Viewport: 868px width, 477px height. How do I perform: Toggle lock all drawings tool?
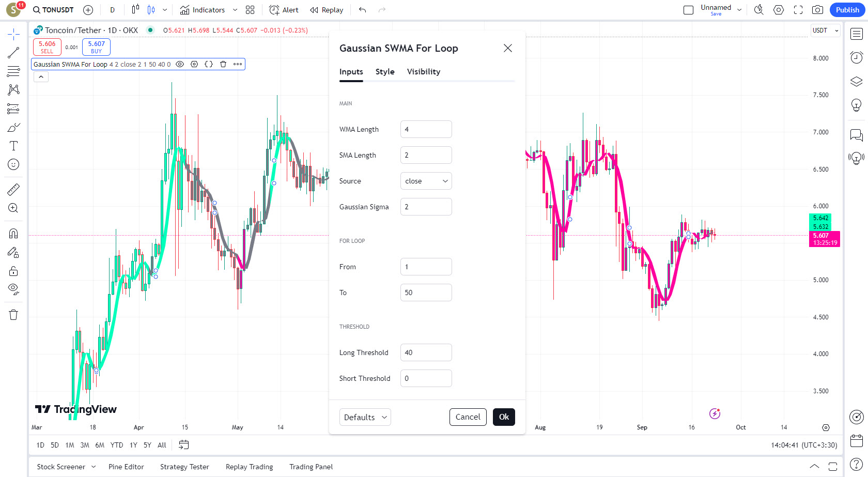pos(13,271)
